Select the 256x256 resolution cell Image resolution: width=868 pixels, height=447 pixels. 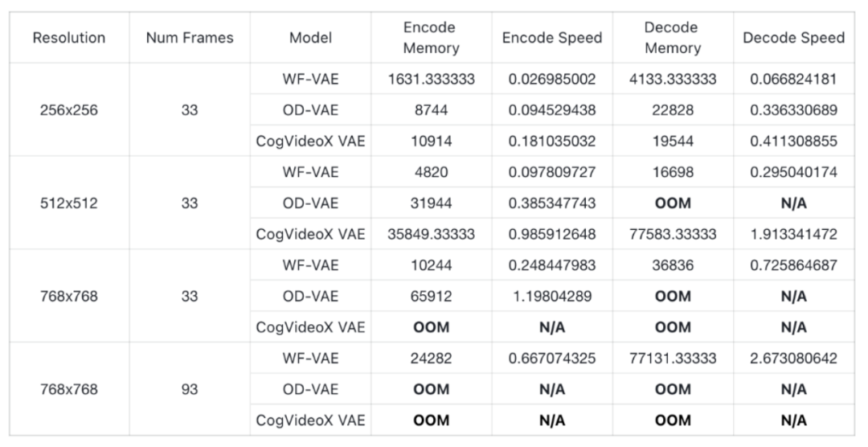[69, 110]
